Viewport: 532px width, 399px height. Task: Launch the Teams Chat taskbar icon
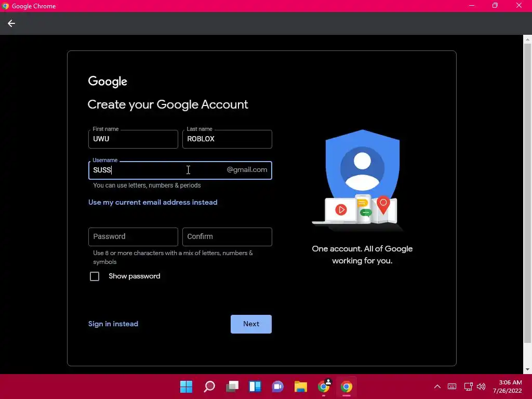pos(277,387)
